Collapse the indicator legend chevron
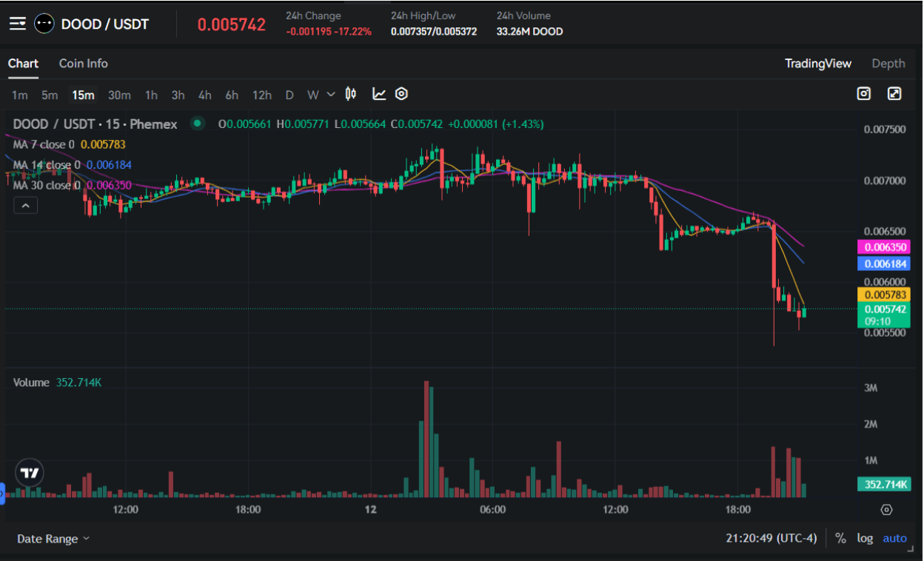Viewport: 924px width, 561px height. point(25,206)
